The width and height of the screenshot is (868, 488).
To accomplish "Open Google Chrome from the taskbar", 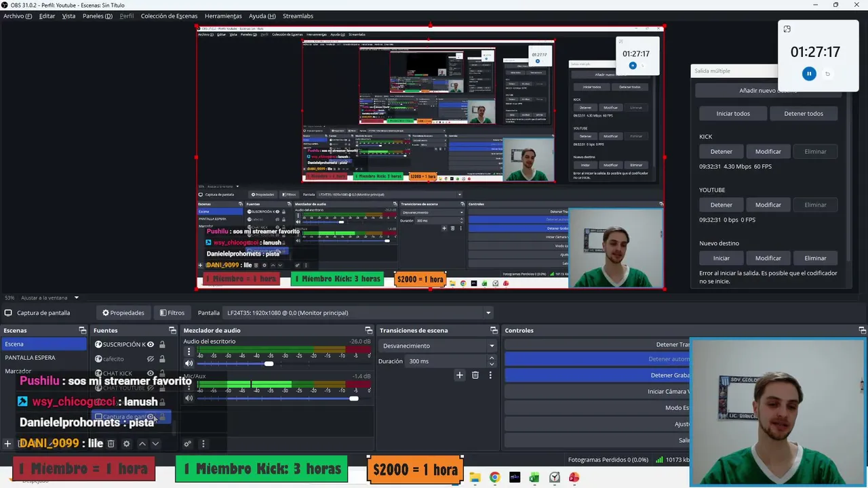I will [494, 477].
